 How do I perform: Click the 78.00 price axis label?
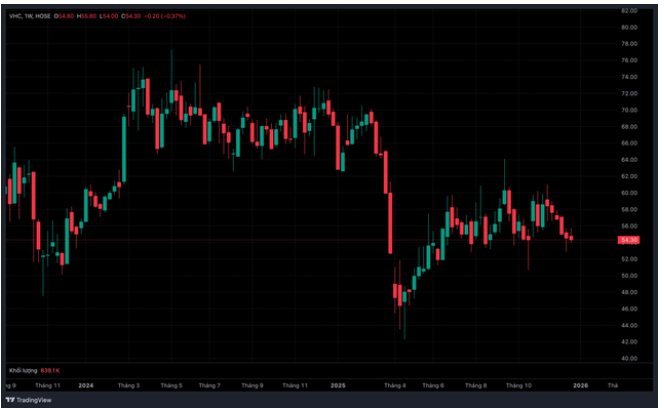629,44
